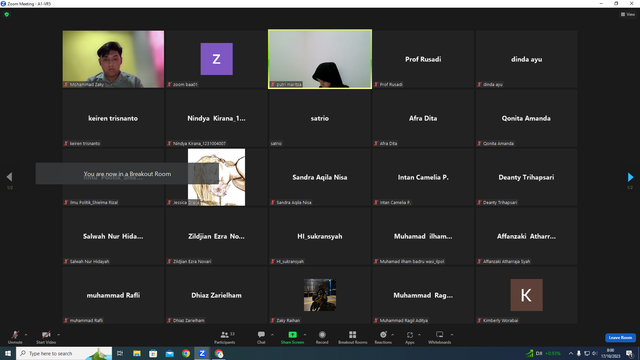Start video using the camera icon

click(46, 335)
